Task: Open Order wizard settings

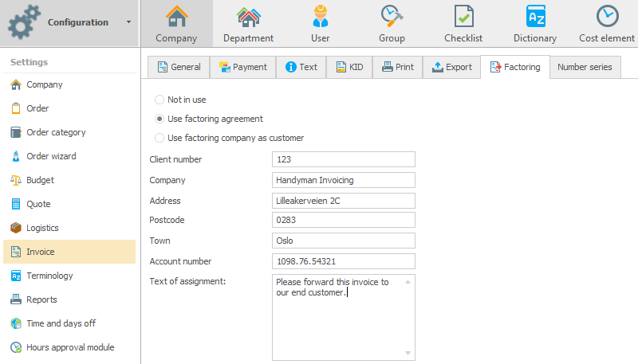Action: pos(69,156)
